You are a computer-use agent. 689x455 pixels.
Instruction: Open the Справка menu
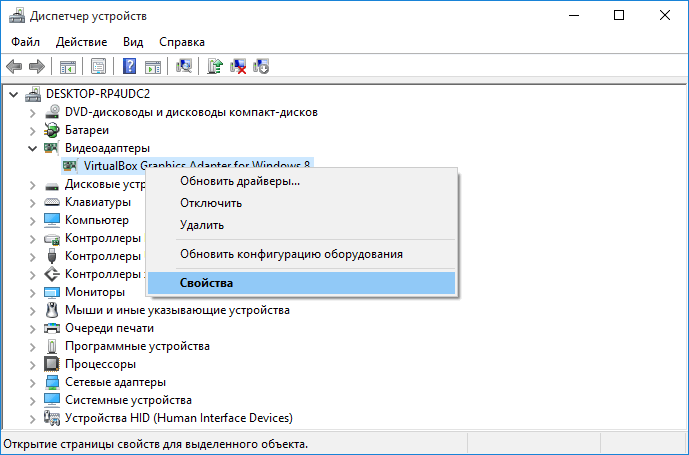tap(182, 42)
